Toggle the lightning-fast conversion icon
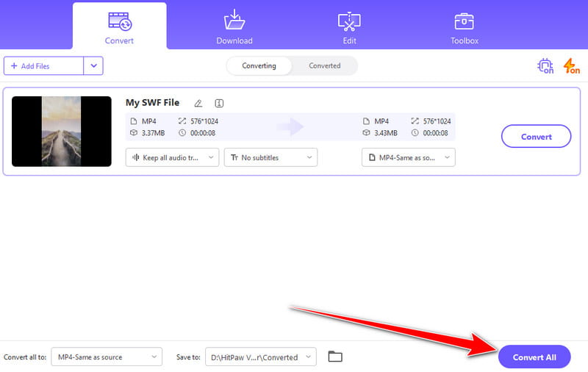588x372 pixels. [x=571, y=66]
